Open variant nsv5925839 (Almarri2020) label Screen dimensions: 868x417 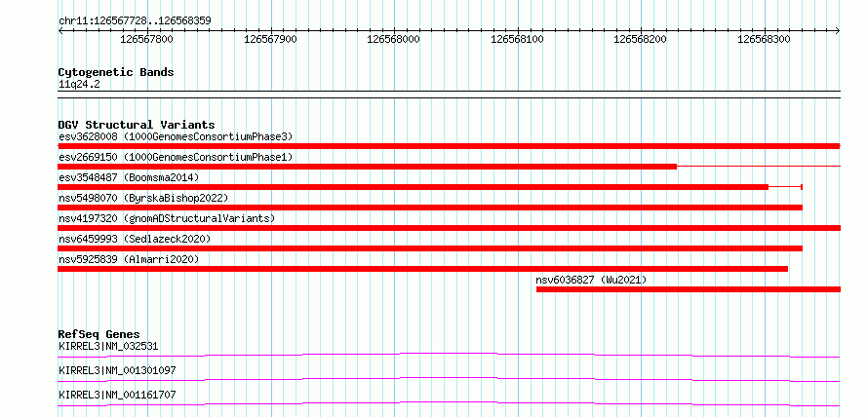(x=129, y=259)
